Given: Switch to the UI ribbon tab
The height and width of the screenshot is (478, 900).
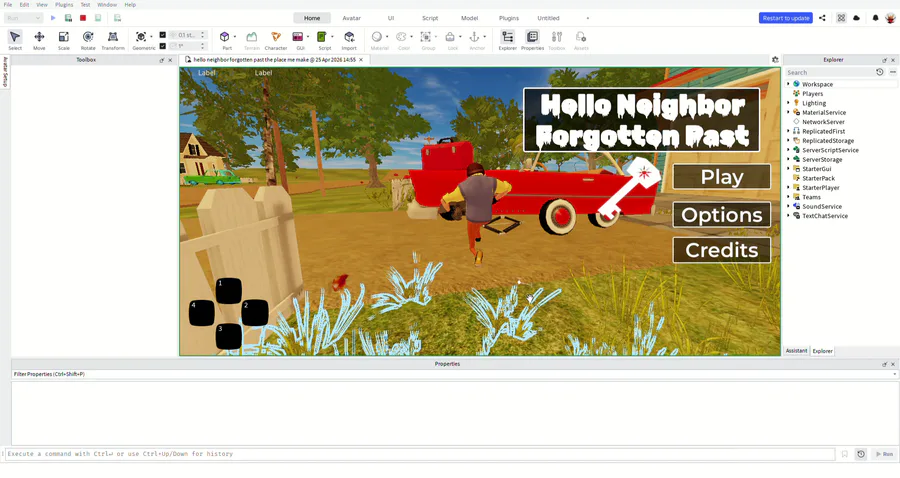Looking at the screenshot, I should tap(391, 18).
